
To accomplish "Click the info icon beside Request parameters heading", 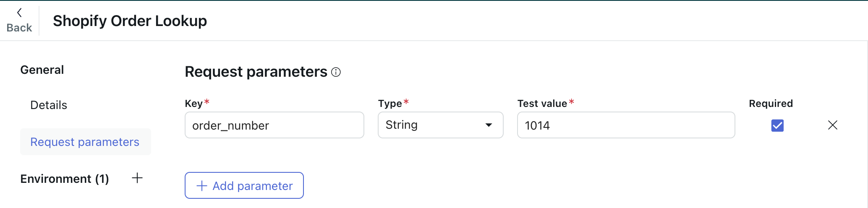I will click(x=336, y=72).
